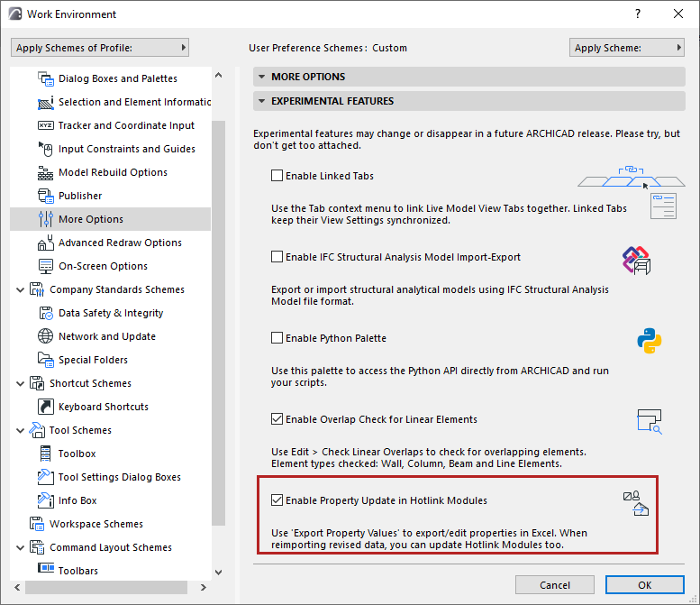Click the Cancel button
The height and width of the screenshot is (605, 700).
click(x=554, y=585)
